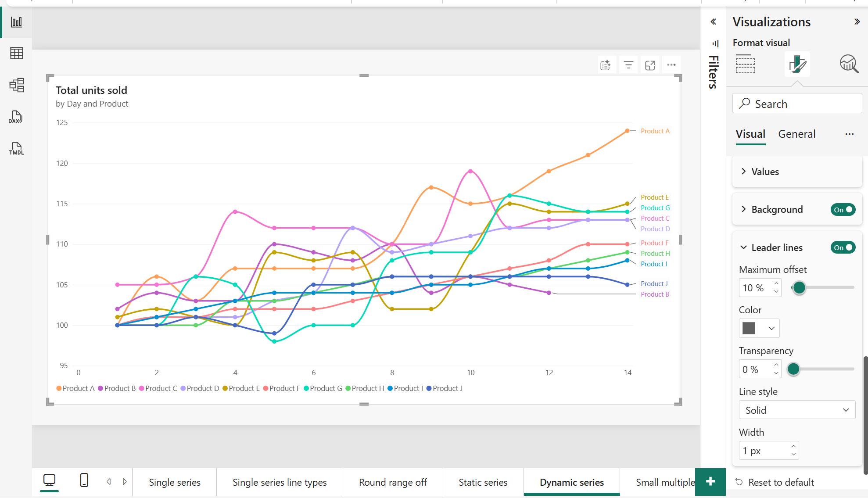The height and width of the screenshot is (498, 868).
Task: Open the DAX query view
Action: tap(15, 117)
